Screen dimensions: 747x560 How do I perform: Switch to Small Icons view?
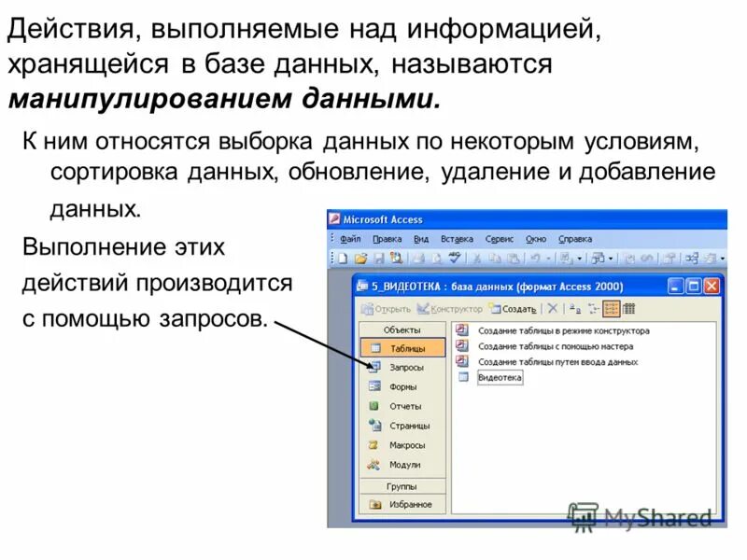click(594, 309)
